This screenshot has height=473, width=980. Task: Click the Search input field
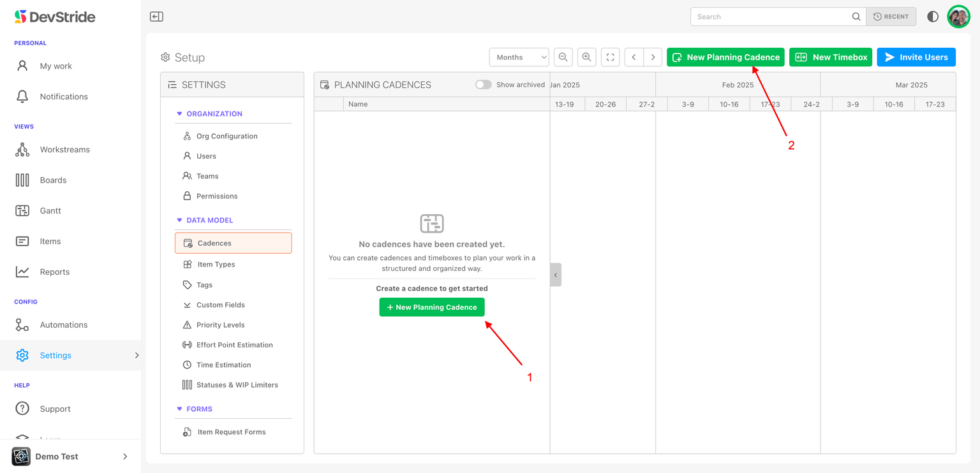(771, 17)
